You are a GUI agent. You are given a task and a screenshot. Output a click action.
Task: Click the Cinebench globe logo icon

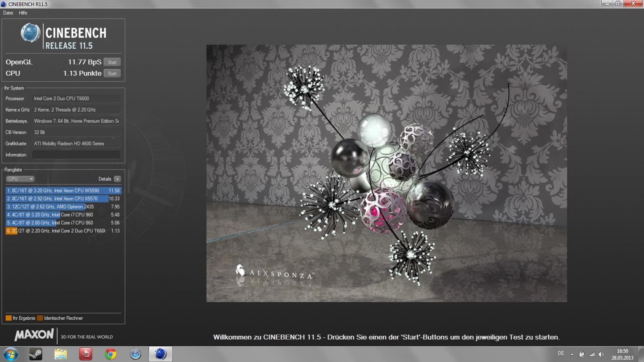31,33
